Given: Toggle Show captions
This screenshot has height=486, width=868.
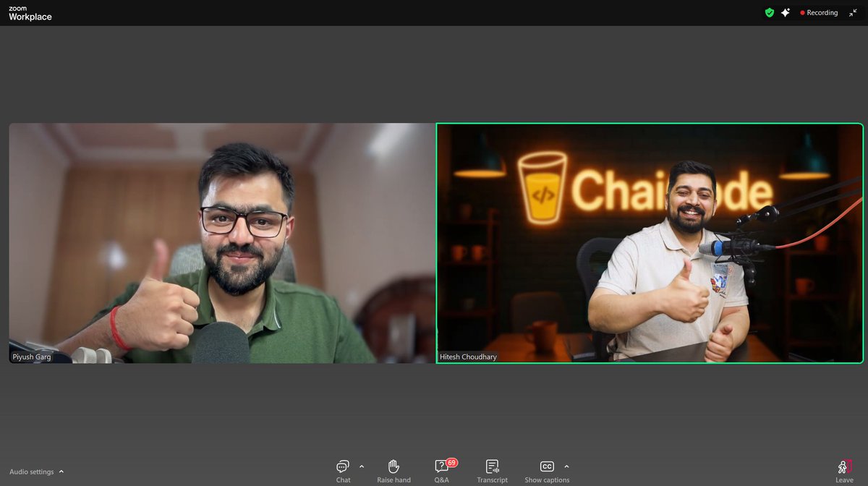Looking at the screenshot, I should point(547,470).
